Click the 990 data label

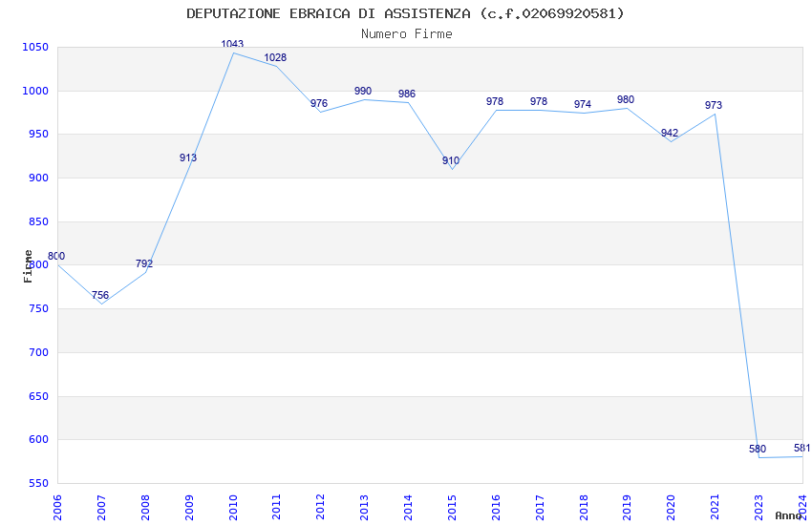click(x=362, y=91)
